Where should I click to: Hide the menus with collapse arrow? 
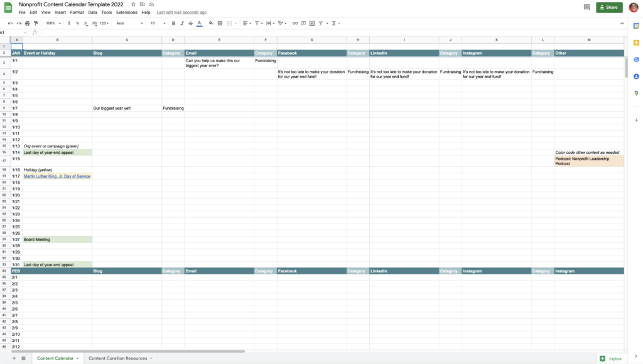coord(622,23)
